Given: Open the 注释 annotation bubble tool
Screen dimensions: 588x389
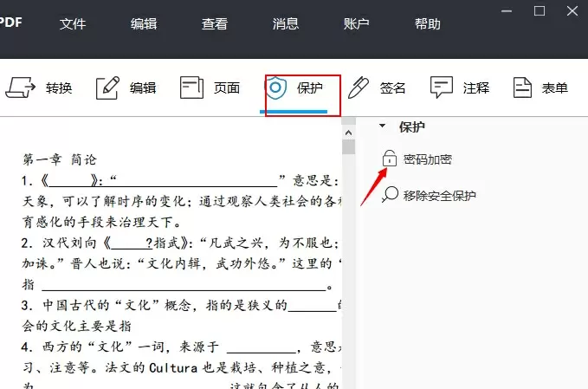Looking at the screenshot, I should 443,88.
